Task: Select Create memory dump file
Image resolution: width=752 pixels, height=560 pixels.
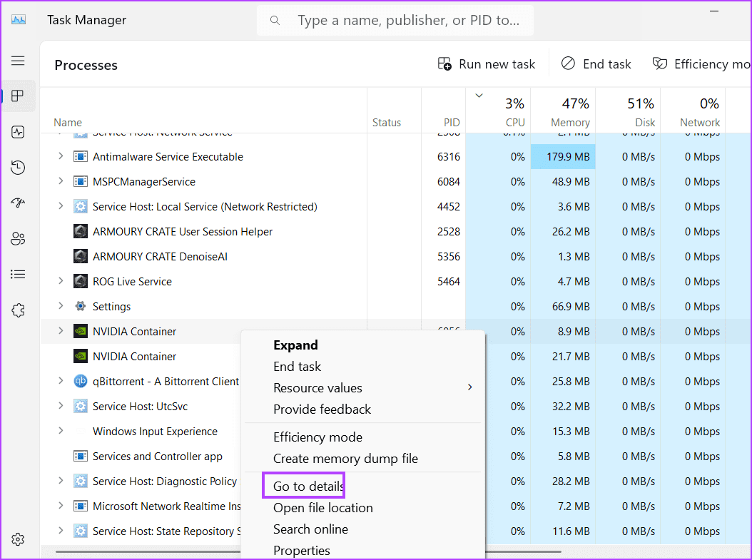Action: 363,459
